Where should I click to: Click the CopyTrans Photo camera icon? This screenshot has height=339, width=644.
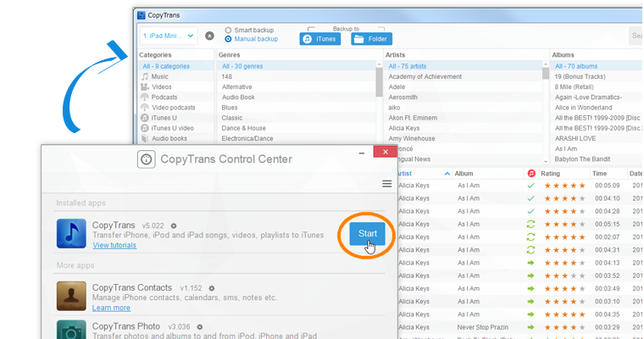click(x=71, y=330)
